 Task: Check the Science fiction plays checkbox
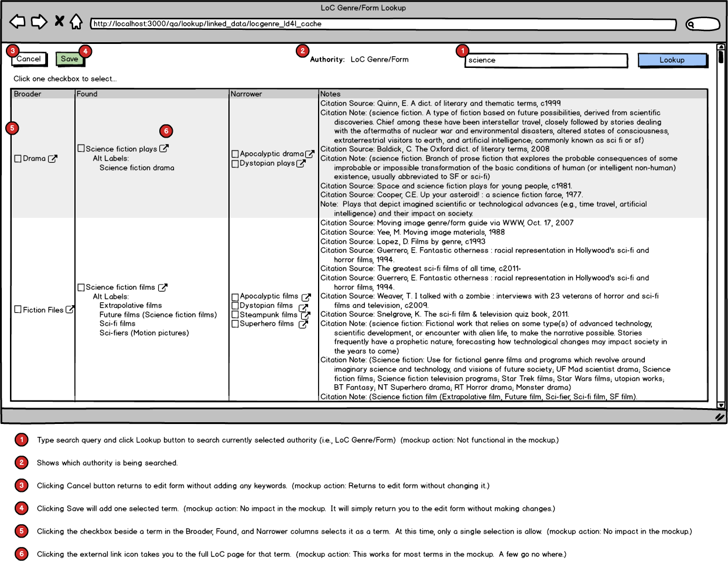(x=81, y=149)
